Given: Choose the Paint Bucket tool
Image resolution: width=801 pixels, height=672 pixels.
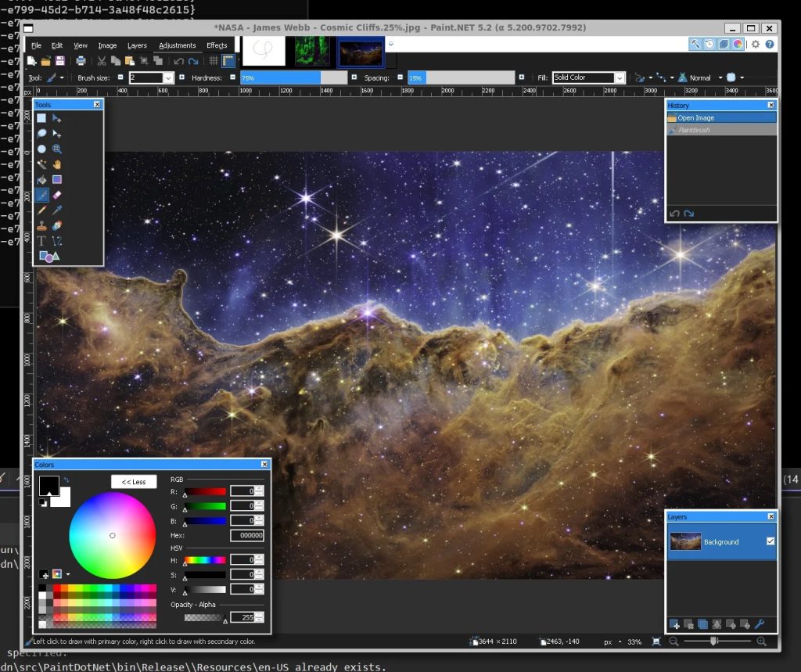Looking at the screenshot, I should pos(41,179).
